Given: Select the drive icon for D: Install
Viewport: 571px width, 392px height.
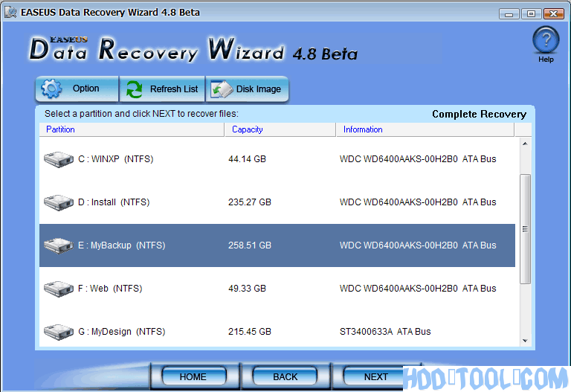Looking at the screenshot, I should tap(58, 202).
